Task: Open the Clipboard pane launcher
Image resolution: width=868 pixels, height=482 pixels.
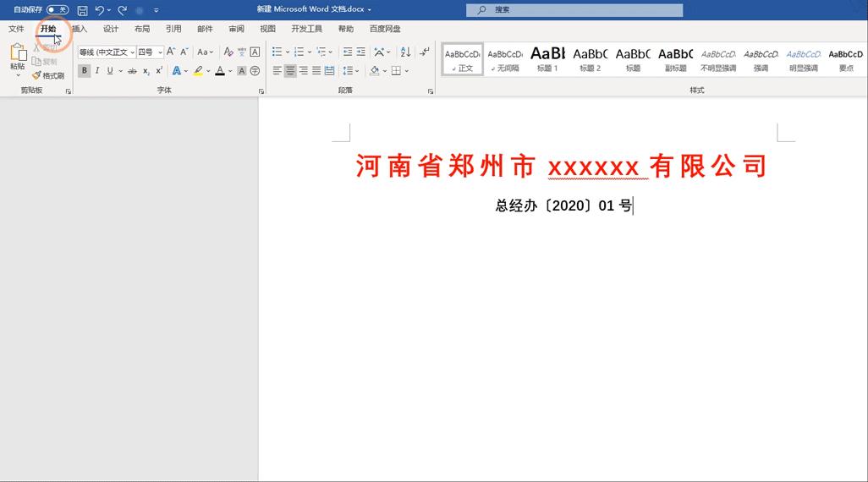Action: (68, 91)
